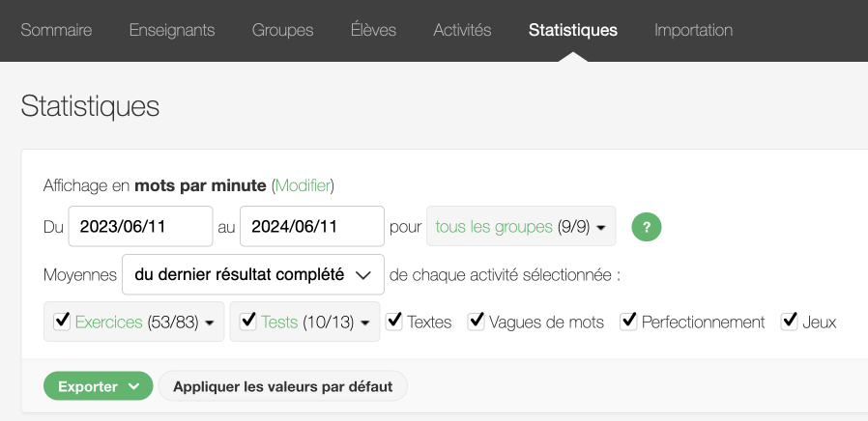Click the Modifier link
The width and height of the screenshot is (868, 421).
point(304,184)
